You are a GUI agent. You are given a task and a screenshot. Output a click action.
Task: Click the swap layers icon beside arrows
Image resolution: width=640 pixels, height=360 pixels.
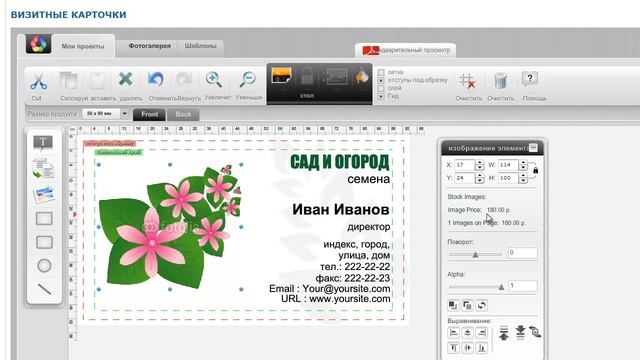535,332
